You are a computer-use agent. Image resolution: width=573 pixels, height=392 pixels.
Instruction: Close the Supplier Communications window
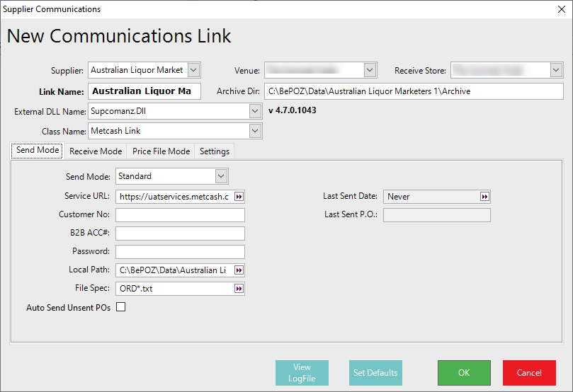562,9
